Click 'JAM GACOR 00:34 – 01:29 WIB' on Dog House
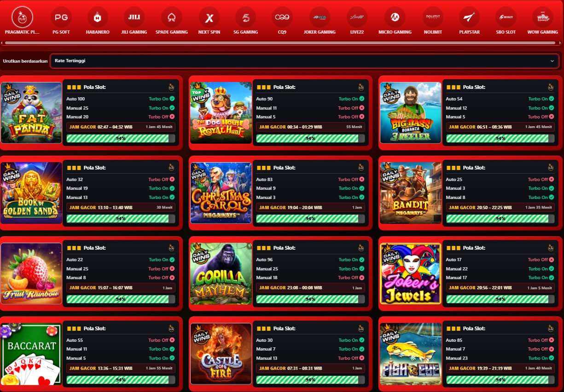The width and height of the screenshot is (564, 392). tap(291, 127)
